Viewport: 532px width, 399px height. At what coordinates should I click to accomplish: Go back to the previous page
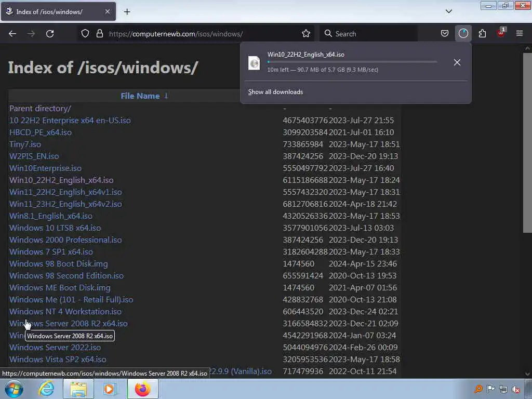click(12, 34)
